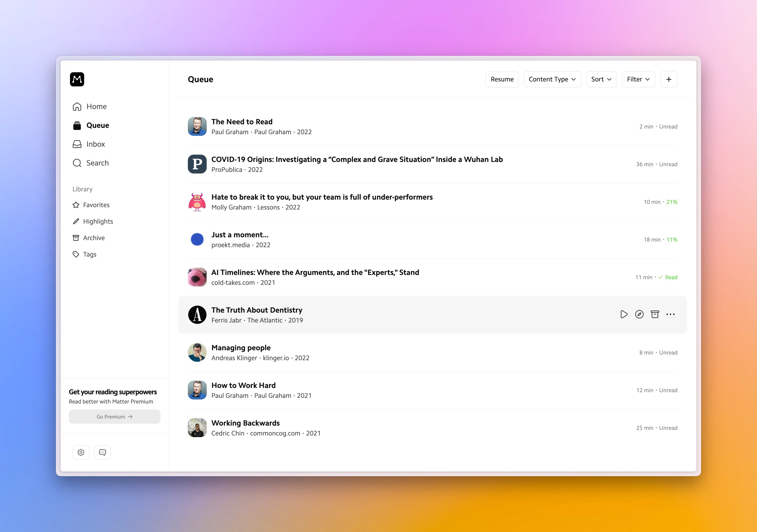Open more options for Dentistry article
757x532 pixels.
670,314
